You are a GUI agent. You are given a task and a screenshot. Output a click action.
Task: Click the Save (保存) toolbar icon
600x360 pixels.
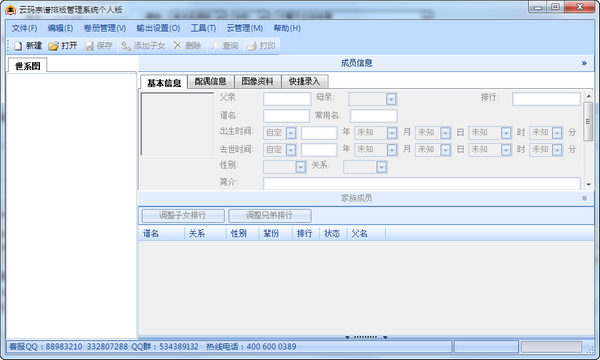89,46
